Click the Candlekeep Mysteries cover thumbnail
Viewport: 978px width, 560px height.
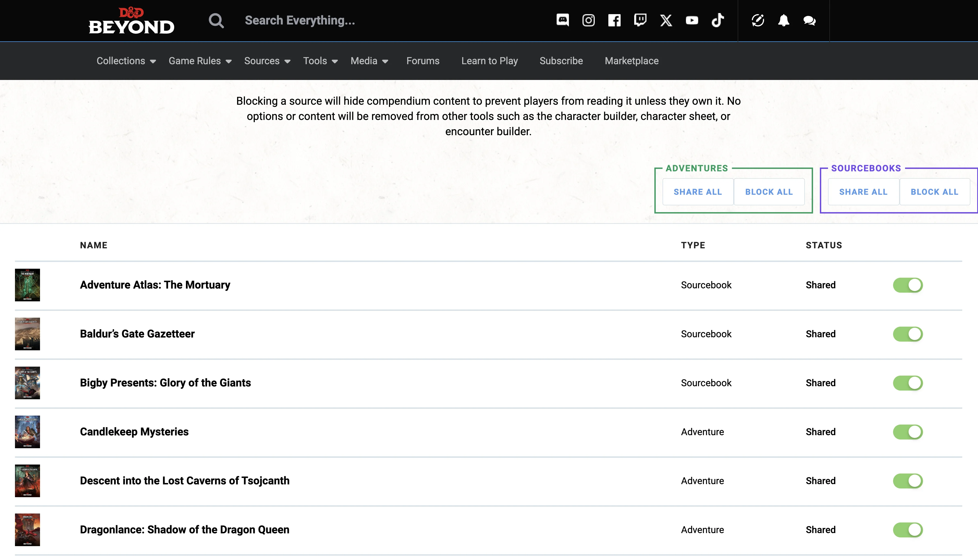(x=27, y=432)
